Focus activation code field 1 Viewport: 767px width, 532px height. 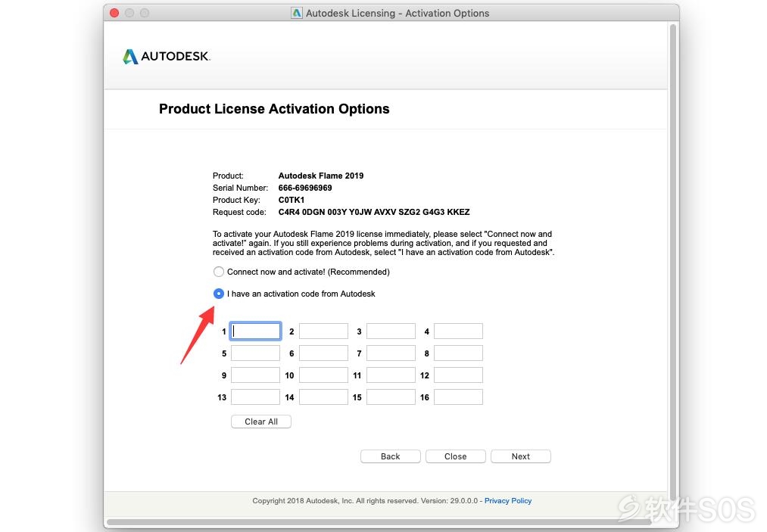point(255,331)
